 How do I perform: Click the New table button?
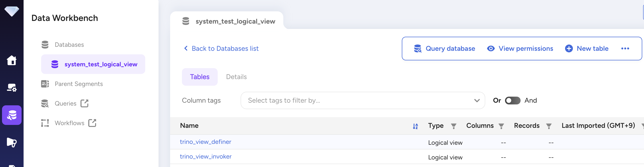coord(586,49)
